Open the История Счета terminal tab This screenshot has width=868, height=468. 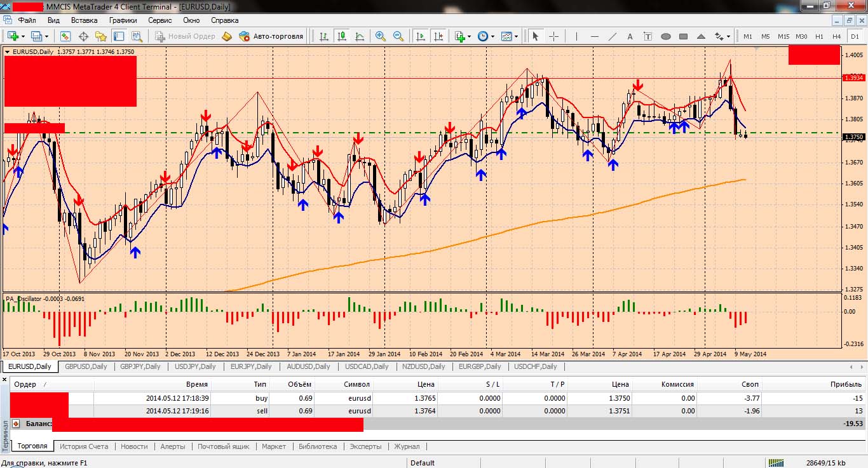(84, 446)
